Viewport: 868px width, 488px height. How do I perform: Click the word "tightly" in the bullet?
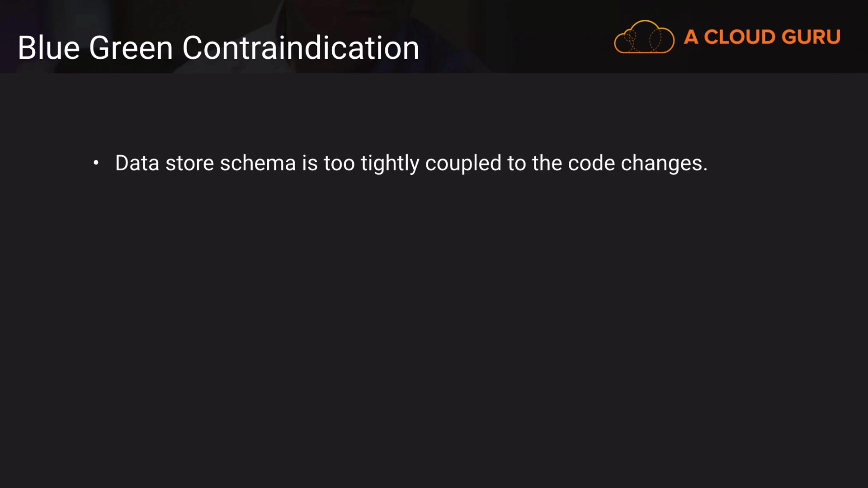pyautogui.click(x=390, y=163)
